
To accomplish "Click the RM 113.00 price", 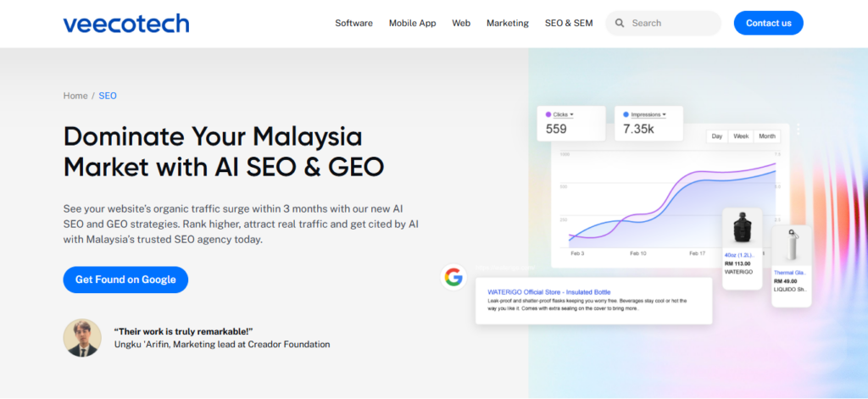I will [737, 263].
